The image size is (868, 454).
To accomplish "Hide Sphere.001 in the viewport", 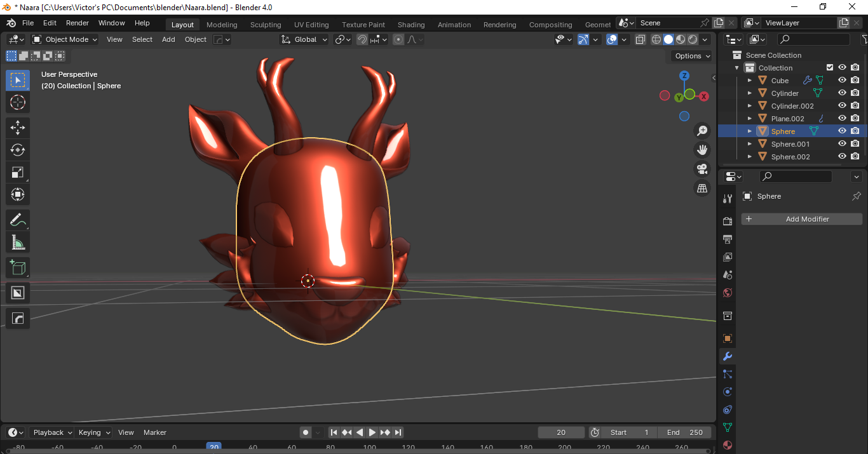I will pyautogui.click(x=842, y=144).
